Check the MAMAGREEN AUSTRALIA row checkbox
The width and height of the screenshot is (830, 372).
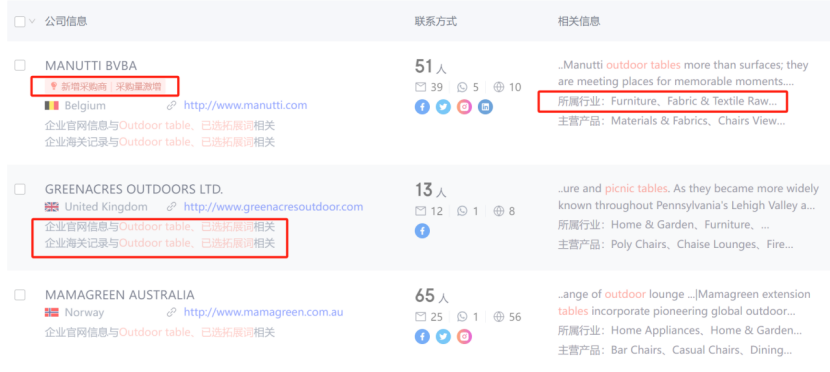[x=20, y=295]
